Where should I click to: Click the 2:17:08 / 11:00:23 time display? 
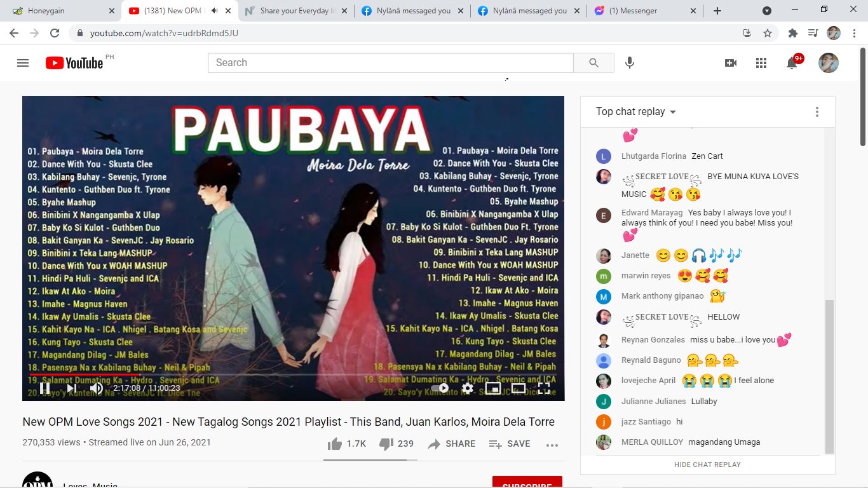point(147,388)
